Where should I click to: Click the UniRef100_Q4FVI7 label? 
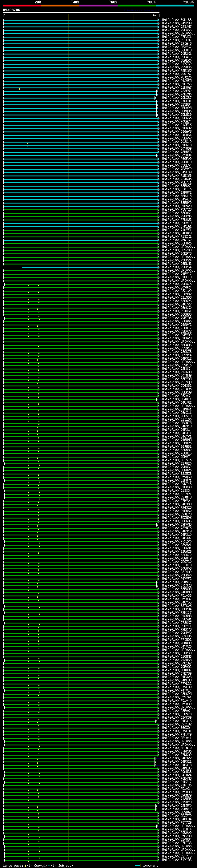coord(177,274)
